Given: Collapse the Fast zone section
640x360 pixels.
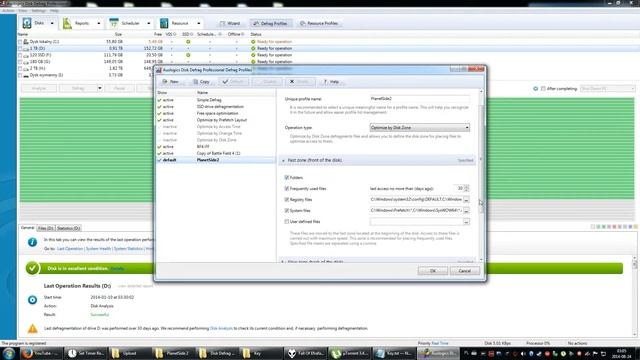Looking at the screenshot, I should [x=283, y=160].
